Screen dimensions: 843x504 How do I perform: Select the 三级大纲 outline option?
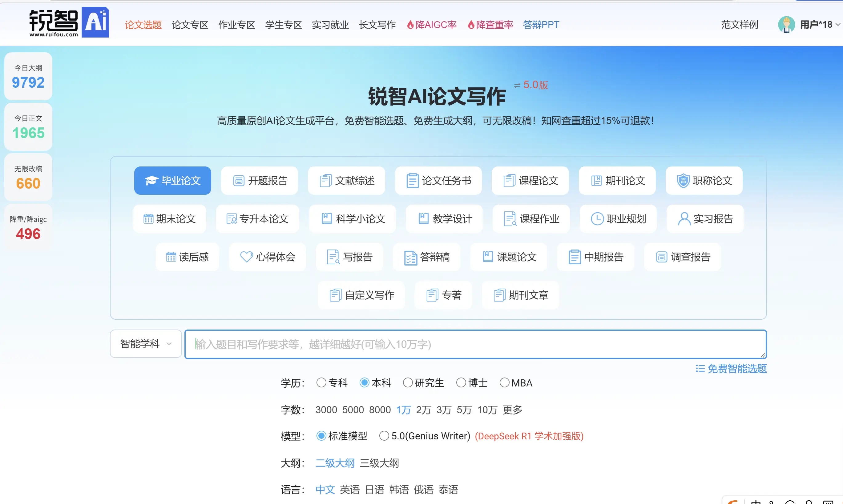pyautogui.click(x=379, y=463)
